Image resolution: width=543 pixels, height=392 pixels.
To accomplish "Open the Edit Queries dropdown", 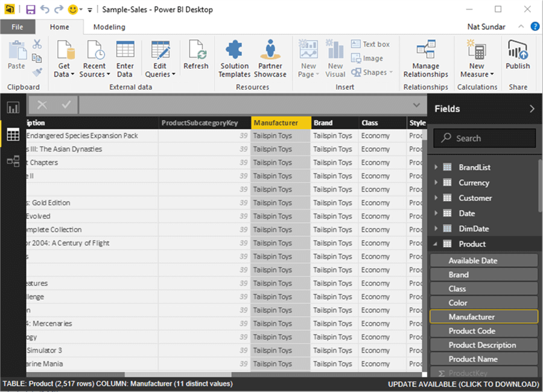I will click(x=160, y=59).
